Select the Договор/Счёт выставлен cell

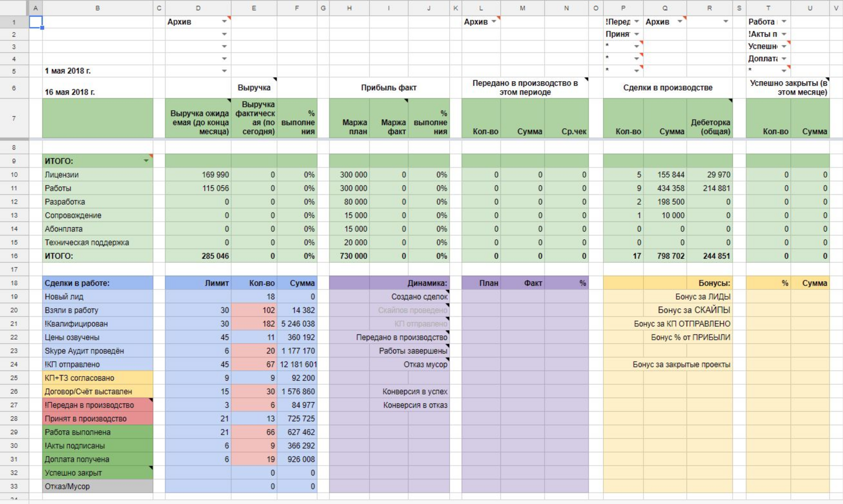click(97, 391)
